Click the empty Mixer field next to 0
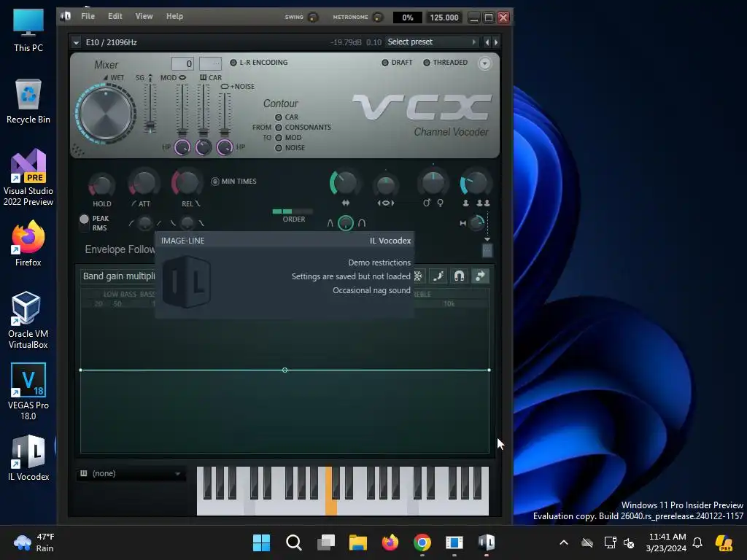Image resolution: width=747 pixels, height=560 pixels. pyautogui.click(x=210, y=63)
